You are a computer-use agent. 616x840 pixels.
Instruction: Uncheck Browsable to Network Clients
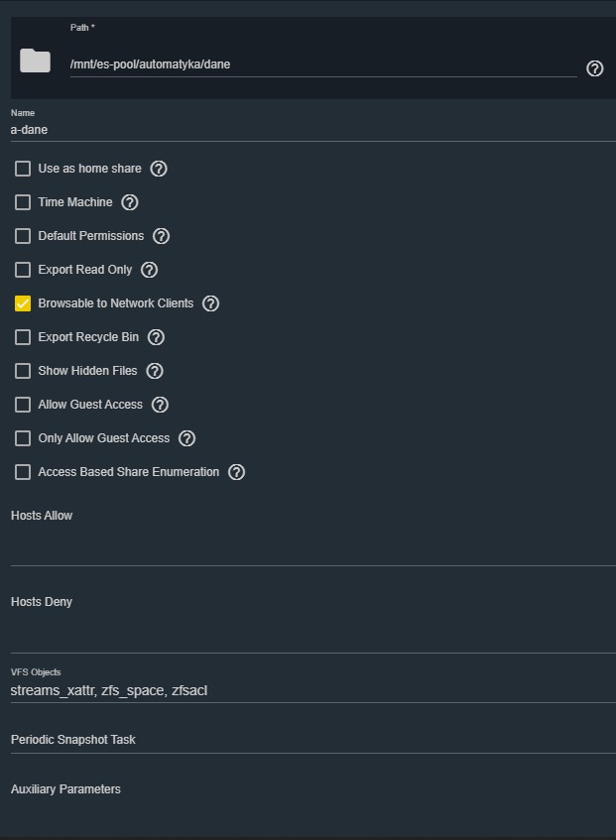point(23,303)
